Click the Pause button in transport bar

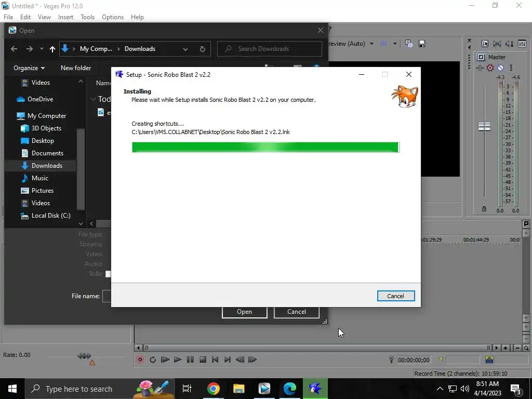190,360
